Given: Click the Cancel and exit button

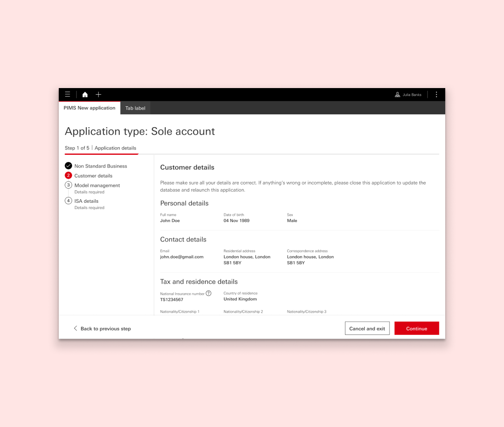Looking at the screenshot, I should [x=367, y=328].
